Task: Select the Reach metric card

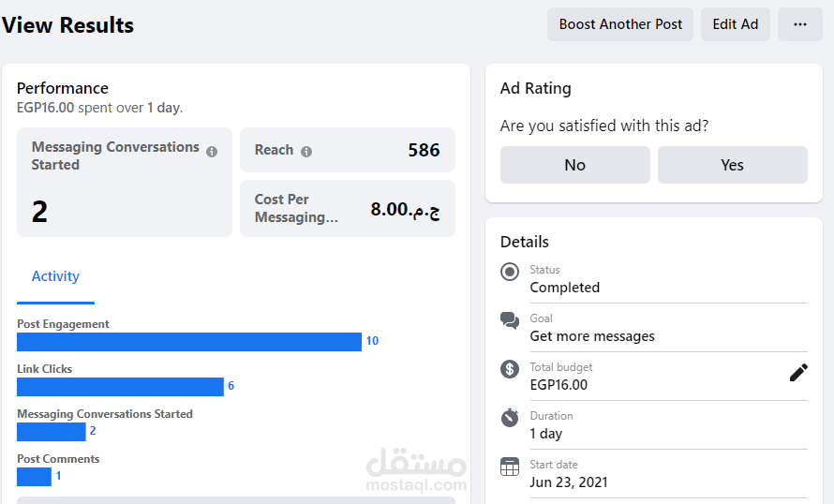Action: point(347,150)
